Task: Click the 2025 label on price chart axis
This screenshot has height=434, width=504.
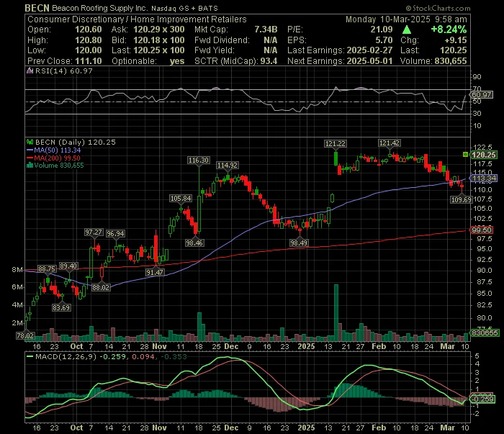Action: 306,346
